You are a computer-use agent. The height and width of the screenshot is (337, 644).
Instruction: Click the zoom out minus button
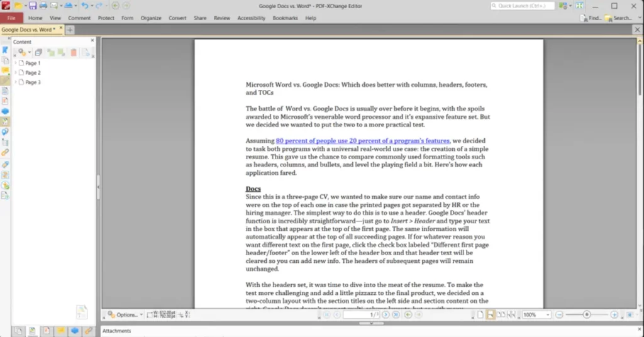559,315
